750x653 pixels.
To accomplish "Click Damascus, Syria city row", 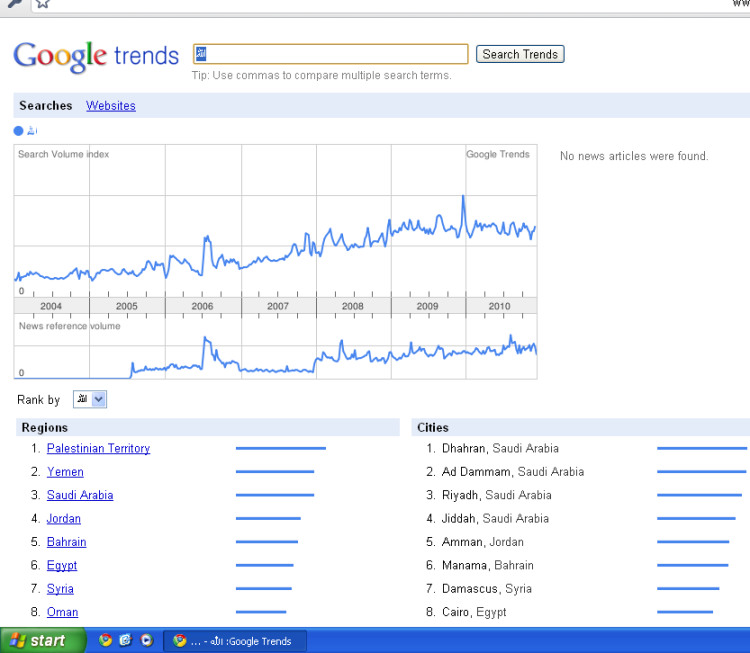I will 486,589.
